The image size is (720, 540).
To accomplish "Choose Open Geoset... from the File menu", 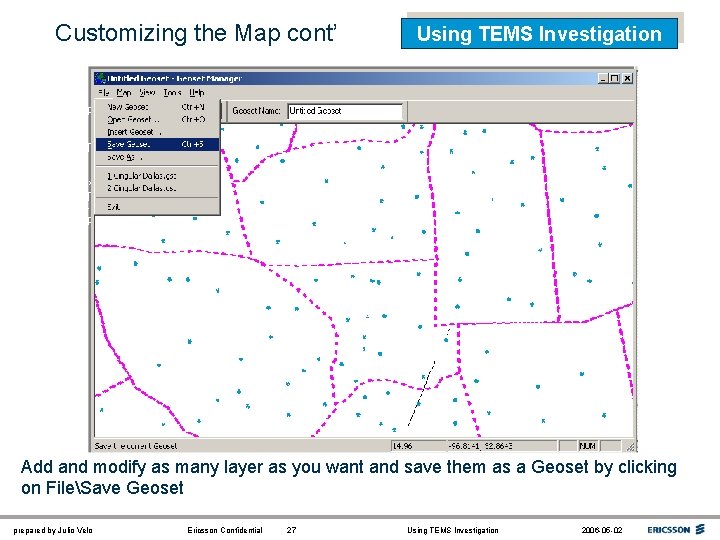I will tap(157, 119).
